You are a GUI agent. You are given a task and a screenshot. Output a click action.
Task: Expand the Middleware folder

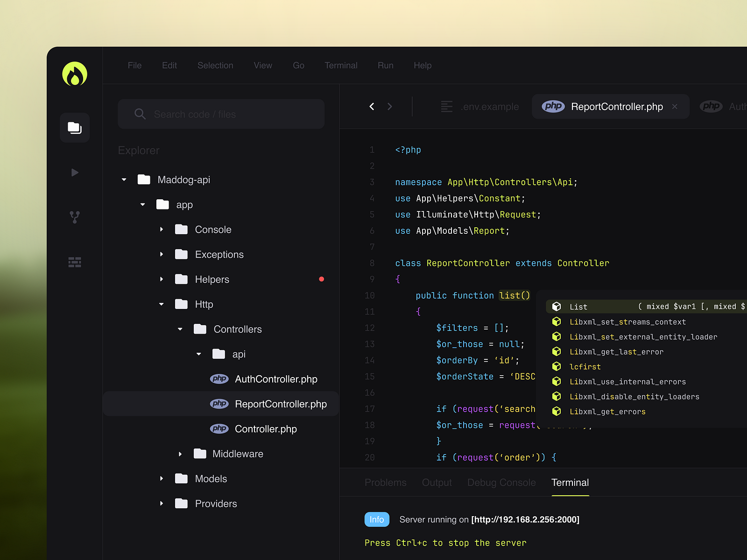point(180,453)
